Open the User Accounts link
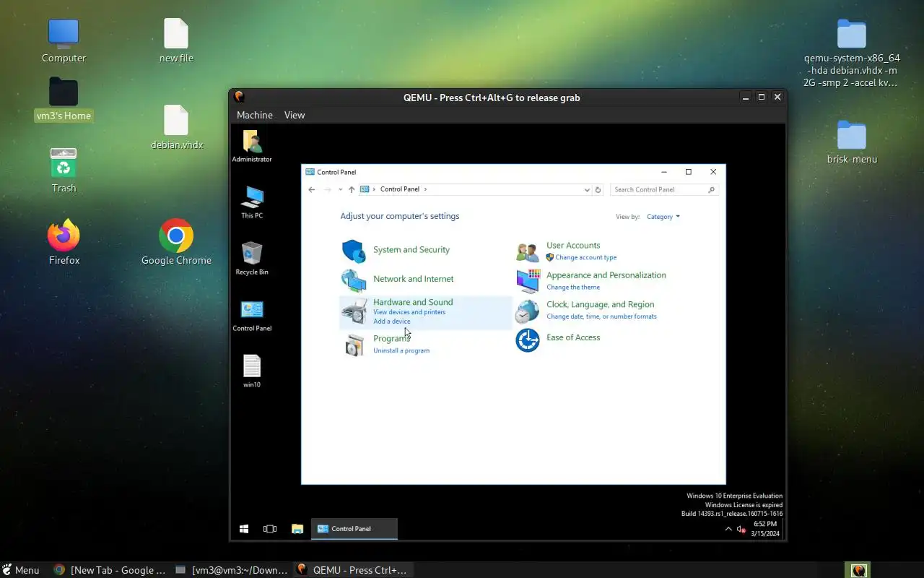Screen dimensions: 924x578 pyautogui.click(x=573, y=246)
